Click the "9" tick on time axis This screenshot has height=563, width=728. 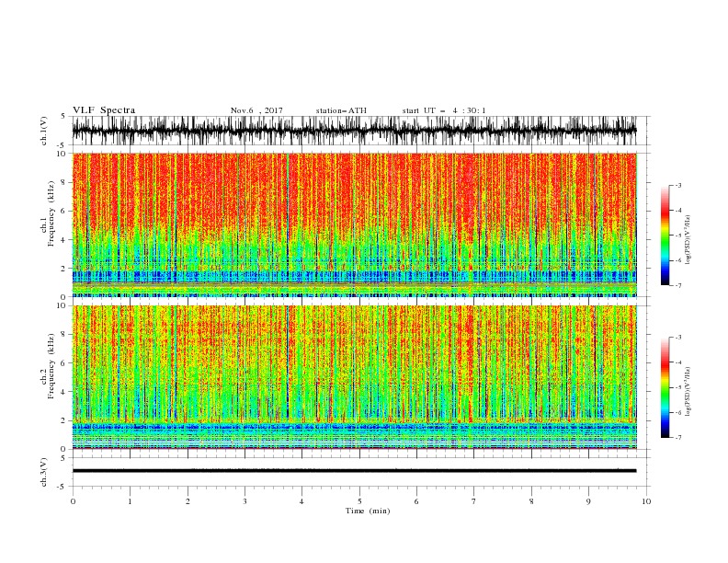[x=588, y=501]
